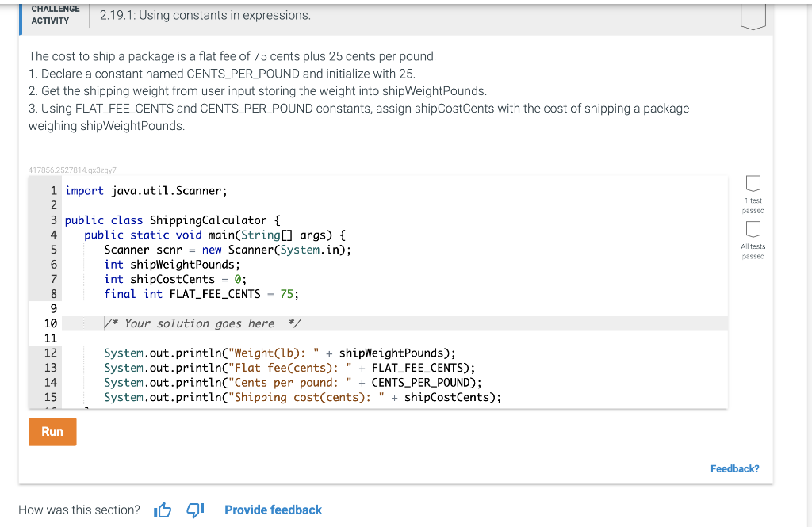Click the 'All tests passed' shield icon
812x527 pixels.
[753, 229]
